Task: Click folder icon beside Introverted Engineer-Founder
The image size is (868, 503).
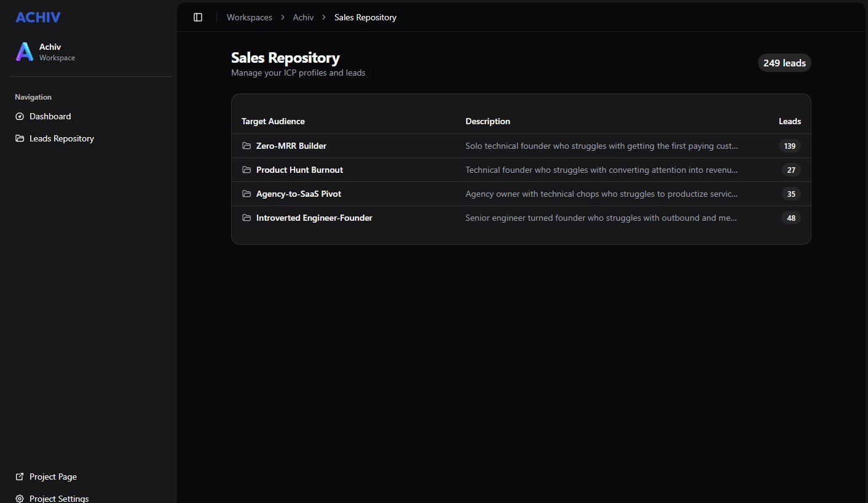Action: click(x=247, y=218)
